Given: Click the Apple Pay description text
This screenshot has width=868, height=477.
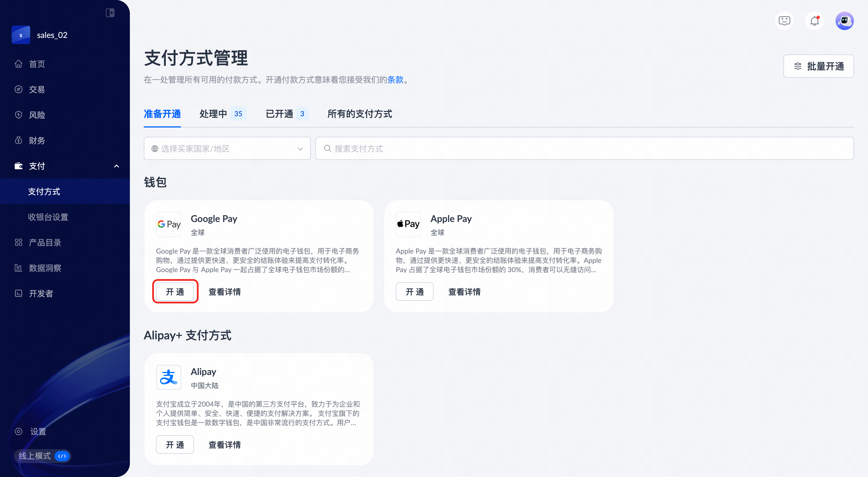Looking at the screenshot, I should pos(498,261).
